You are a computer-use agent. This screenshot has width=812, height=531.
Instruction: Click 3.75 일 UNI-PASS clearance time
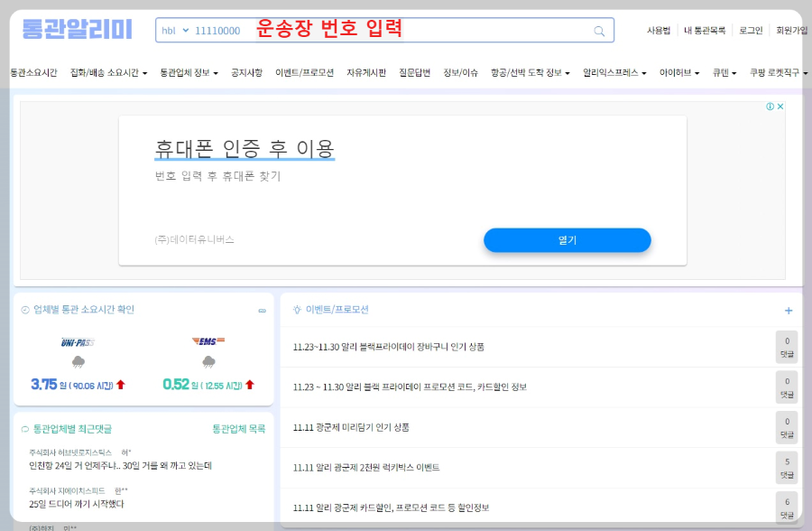(72, 385)
